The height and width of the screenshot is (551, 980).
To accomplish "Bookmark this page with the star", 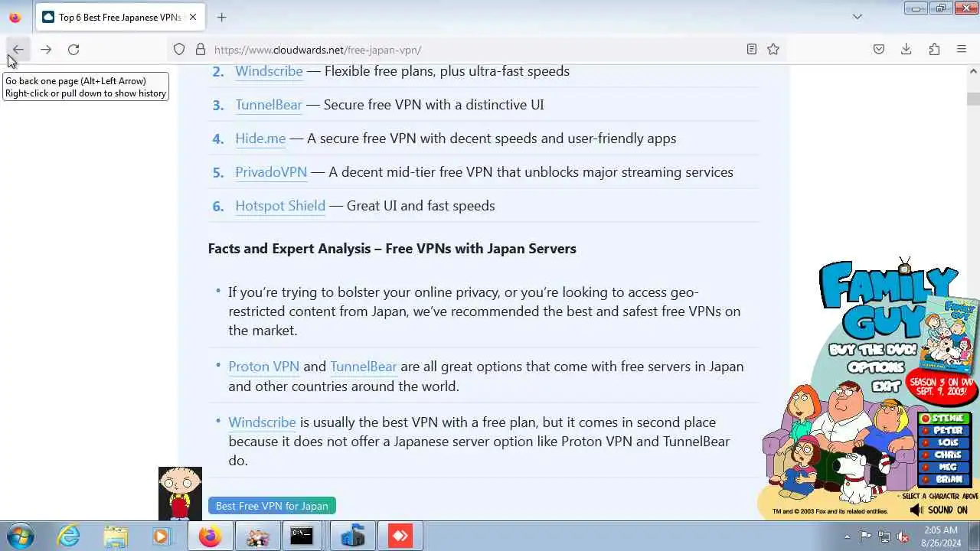I will pyautogui.click(x=773, y=50).
